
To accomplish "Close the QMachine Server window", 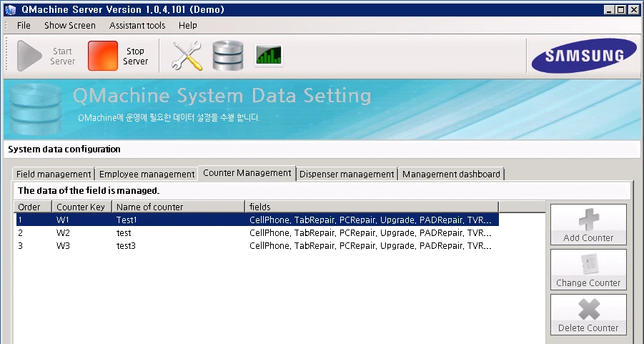I will coord(633,10).
